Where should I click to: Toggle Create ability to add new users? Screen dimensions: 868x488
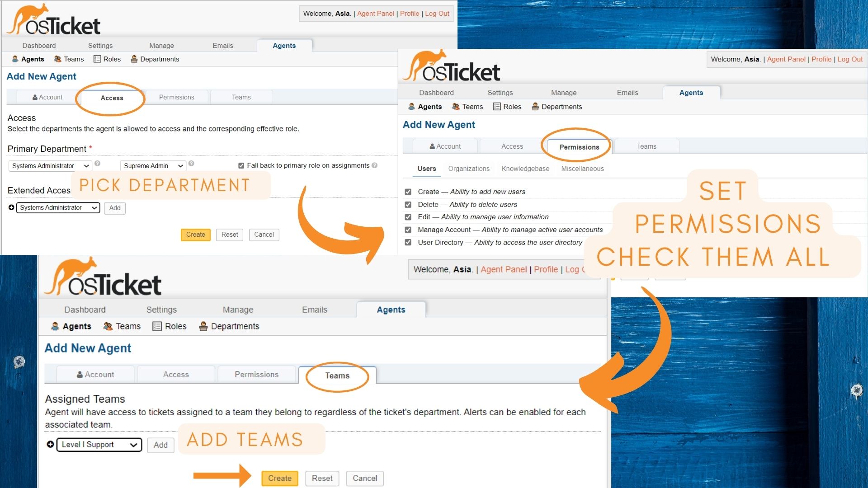click(408, 192)
